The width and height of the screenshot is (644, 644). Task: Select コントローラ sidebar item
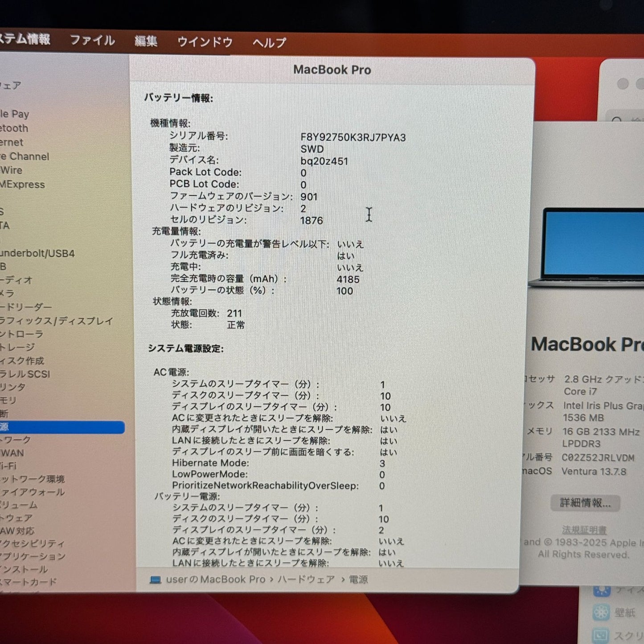click(22, 334)
